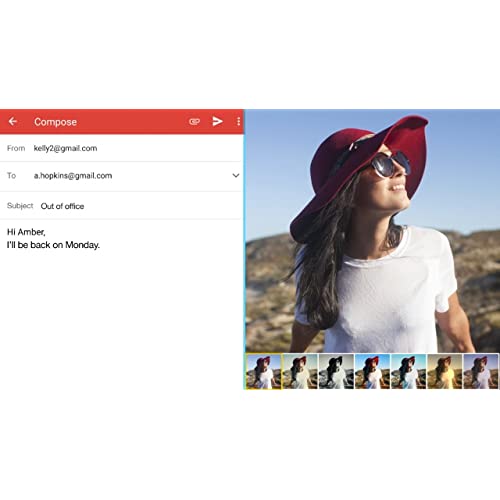Place cursor in the "Hi Amber," greeting line

pyautogui.click(x=26, y=232)
